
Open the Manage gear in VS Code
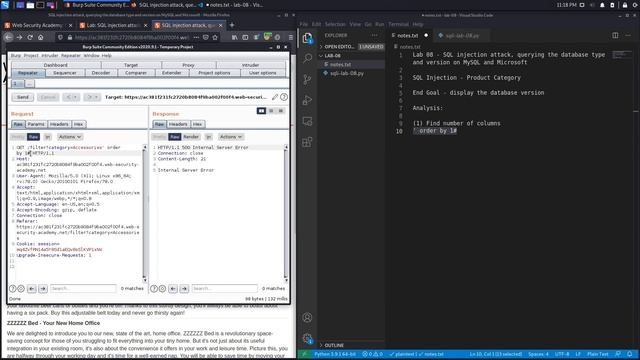[307, 338]
